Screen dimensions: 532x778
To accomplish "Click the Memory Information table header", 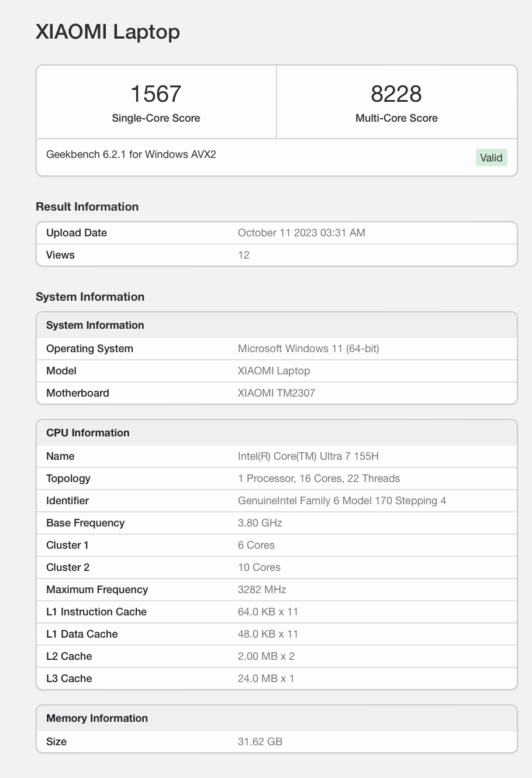I will pos(96,718).
